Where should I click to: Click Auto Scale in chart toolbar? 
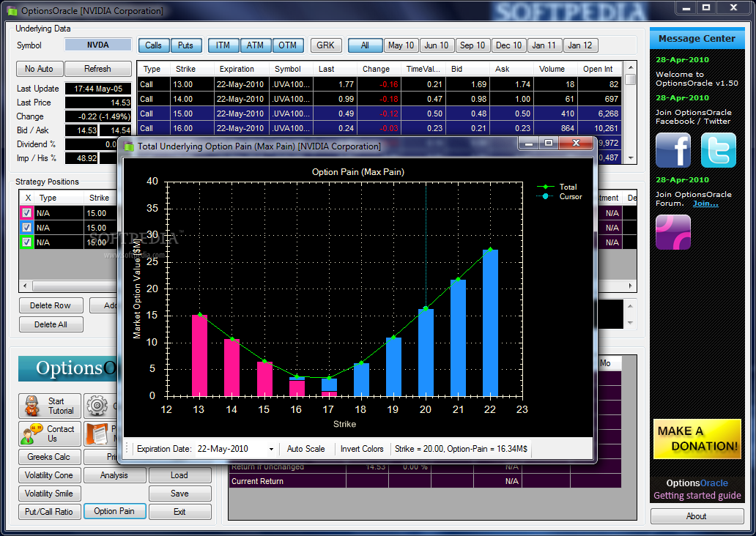(x=305, y=449)
